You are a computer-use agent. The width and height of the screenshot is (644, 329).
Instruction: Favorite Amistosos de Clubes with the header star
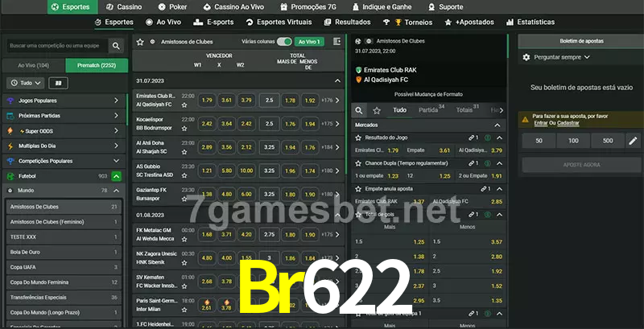tap(140, 42)
